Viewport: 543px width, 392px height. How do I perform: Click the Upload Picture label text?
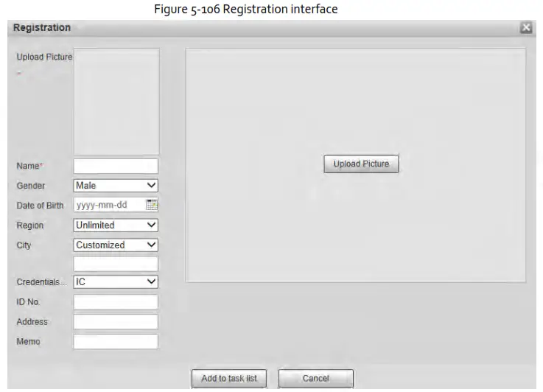point(44,57)
